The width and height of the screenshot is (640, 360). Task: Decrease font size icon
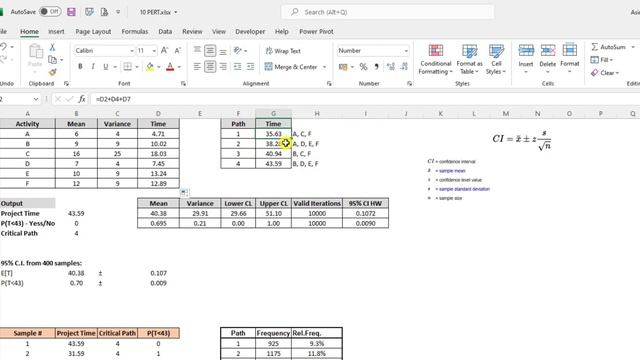point(178,51)
